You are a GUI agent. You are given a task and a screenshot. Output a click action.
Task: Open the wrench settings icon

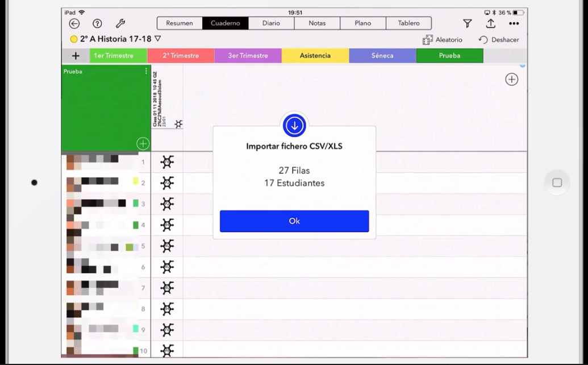coord(120,23)
